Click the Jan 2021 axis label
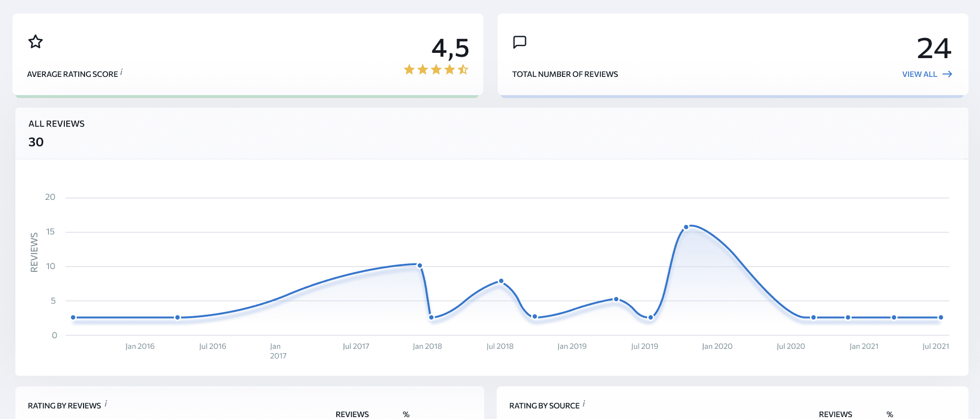 coord(864,346)
